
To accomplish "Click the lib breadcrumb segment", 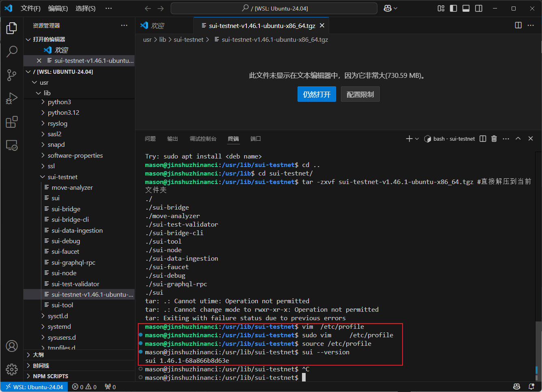I will coord(163,40).
